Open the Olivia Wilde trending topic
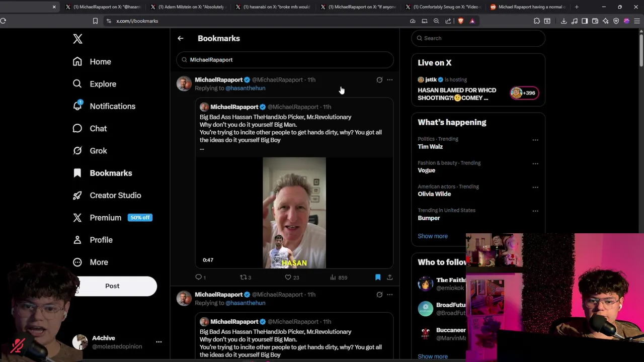 point(434,194)
